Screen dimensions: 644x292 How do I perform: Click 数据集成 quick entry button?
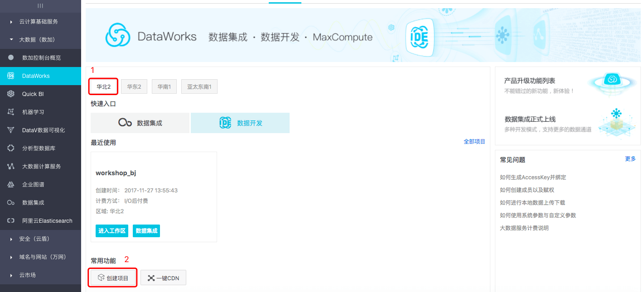tap(140, 123)
